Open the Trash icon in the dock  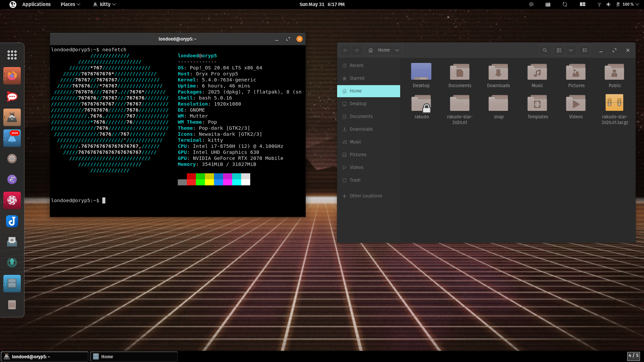coord(12,304)
